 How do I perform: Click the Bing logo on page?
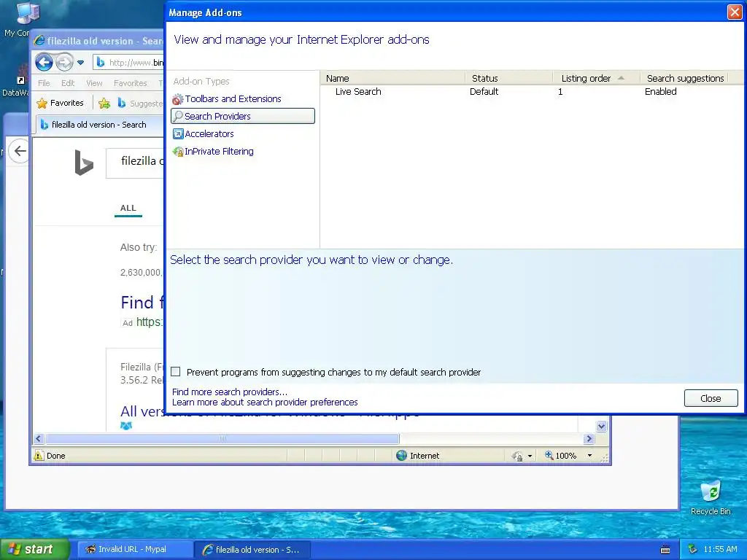(84, 162)
